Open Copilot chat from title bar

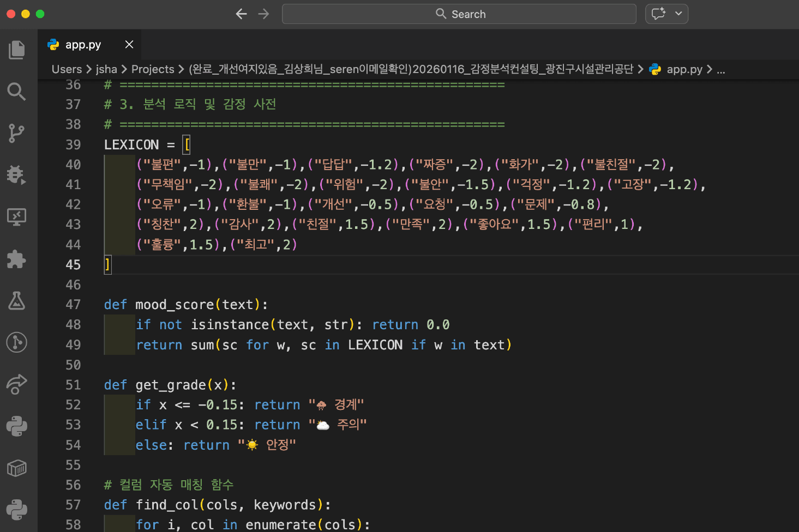(659, 14)
